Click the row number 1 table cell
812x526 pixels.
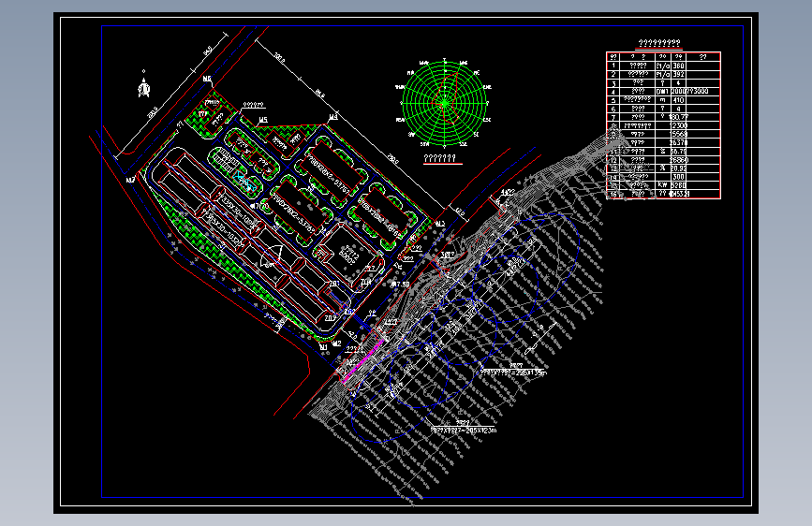click(613, 66)
